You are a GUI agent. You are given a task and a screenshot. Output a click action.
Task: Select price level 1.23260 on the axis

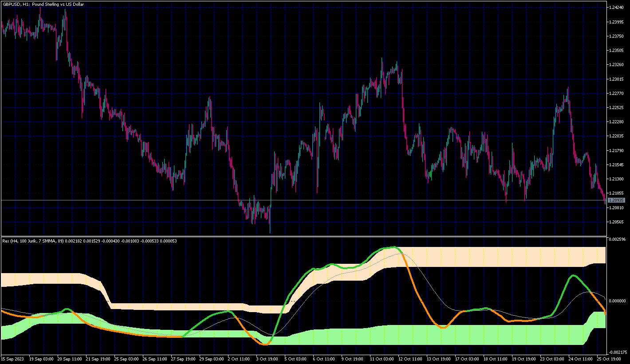pos(617,65)
